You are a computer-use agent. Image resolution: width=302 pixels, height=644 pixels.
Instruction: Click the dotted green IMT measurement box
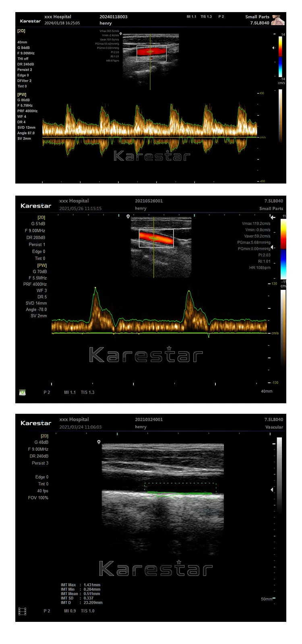pyautogui.click(x=180, y=487)
